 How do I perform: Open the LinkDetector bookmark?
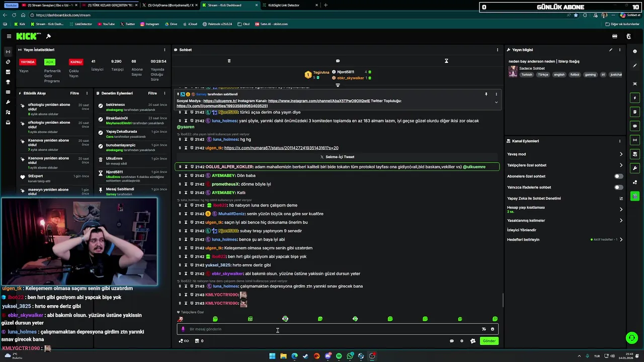click(x=80, y=24)
